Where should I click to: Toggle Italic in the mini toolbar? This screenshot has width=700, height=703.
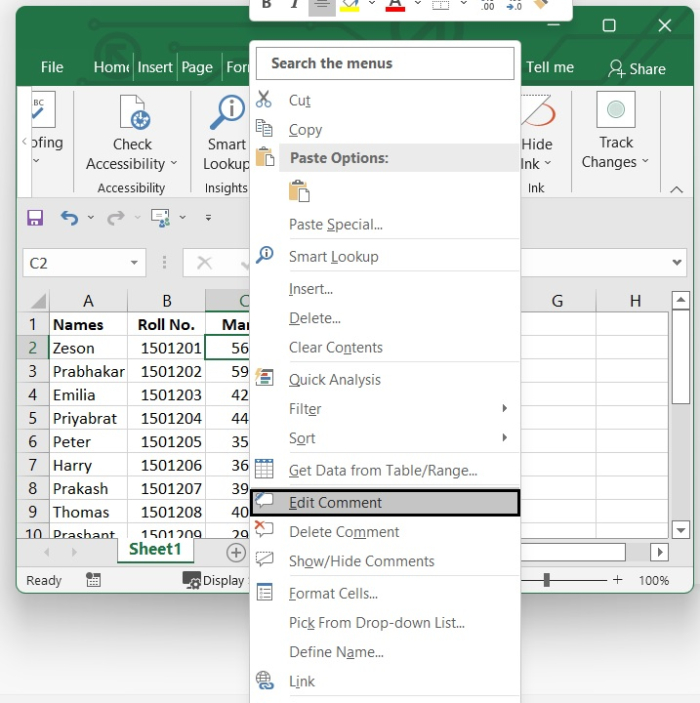pos(295,4)
